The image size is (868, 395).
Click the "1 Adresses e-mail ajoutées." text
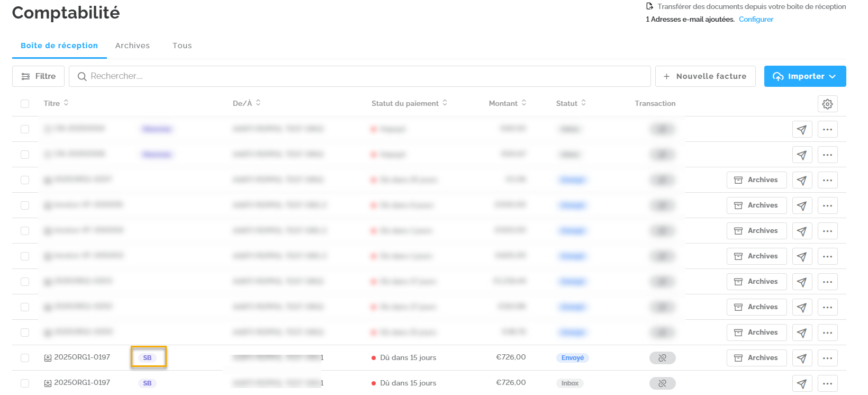click(x=690, y=20)
